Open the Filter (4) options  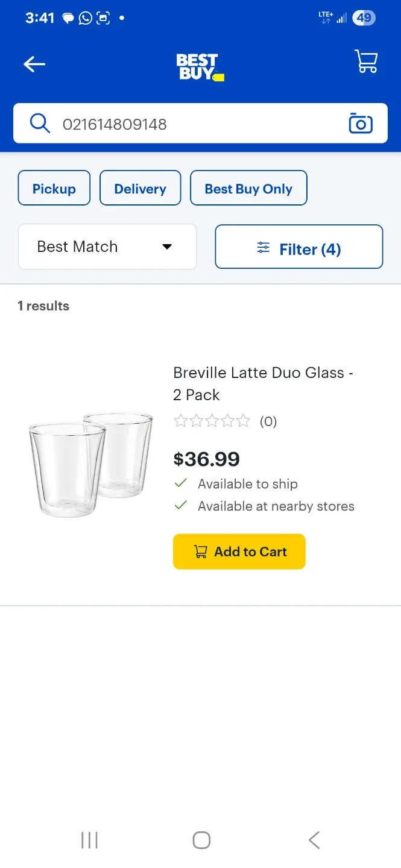(x=298, y=247)
